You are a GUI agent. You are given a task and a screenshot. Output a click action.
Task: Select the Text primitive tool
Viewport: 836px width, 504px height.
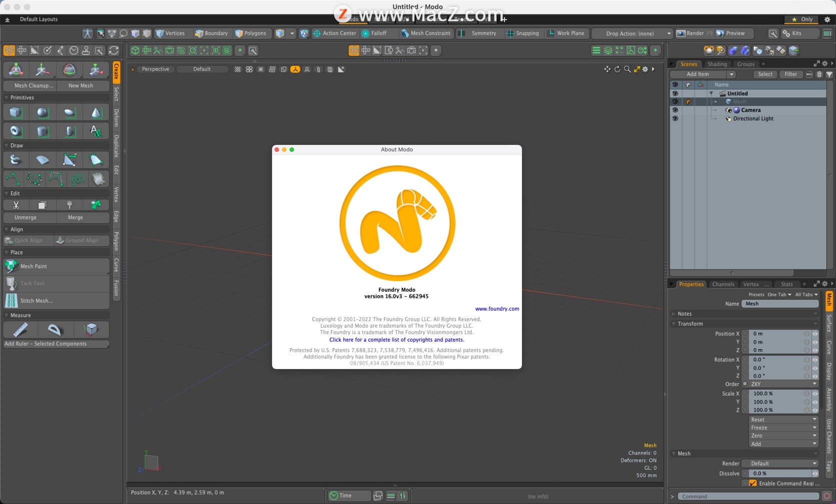pyautogui.click(x=96, y=131)
